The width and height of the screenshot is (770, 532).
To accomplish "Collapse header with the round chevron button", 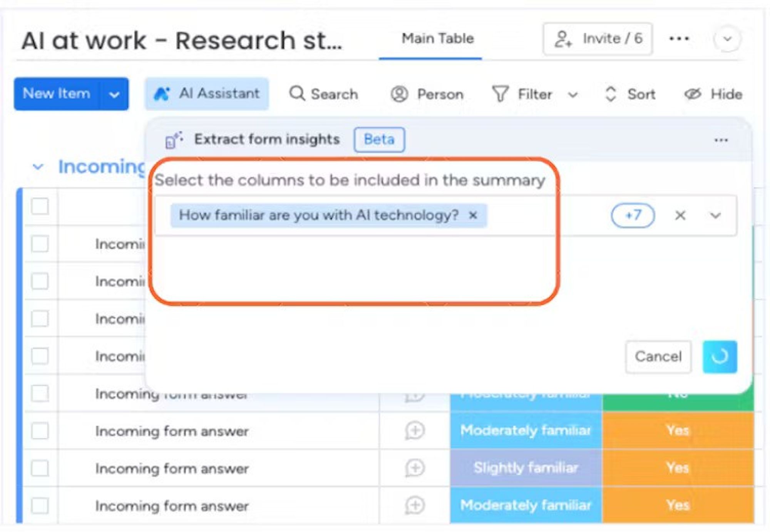I will (x=727, y=39).
